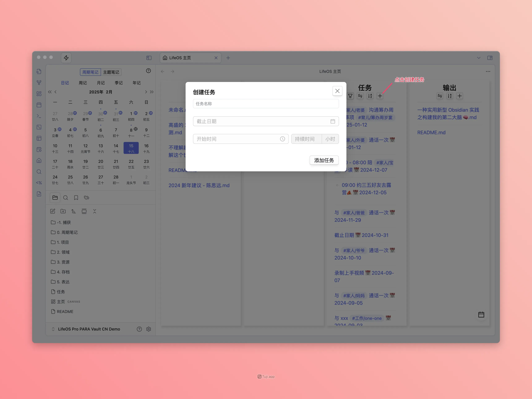Switch to 周记 tab

83,83
